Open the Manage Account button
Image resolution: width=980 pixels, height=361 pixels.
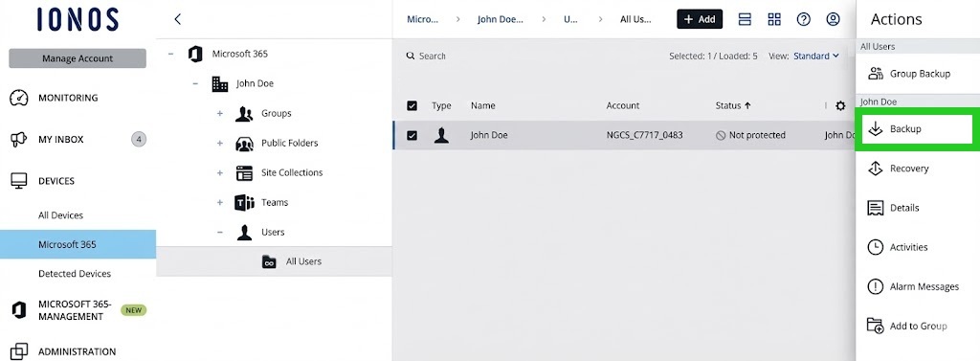(78, 58)
